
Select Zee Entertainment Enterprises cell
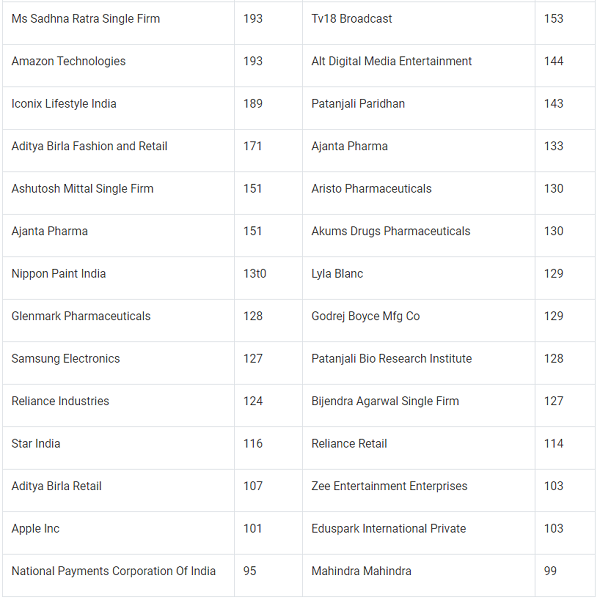pyautogui.click(x=389, y=486)
